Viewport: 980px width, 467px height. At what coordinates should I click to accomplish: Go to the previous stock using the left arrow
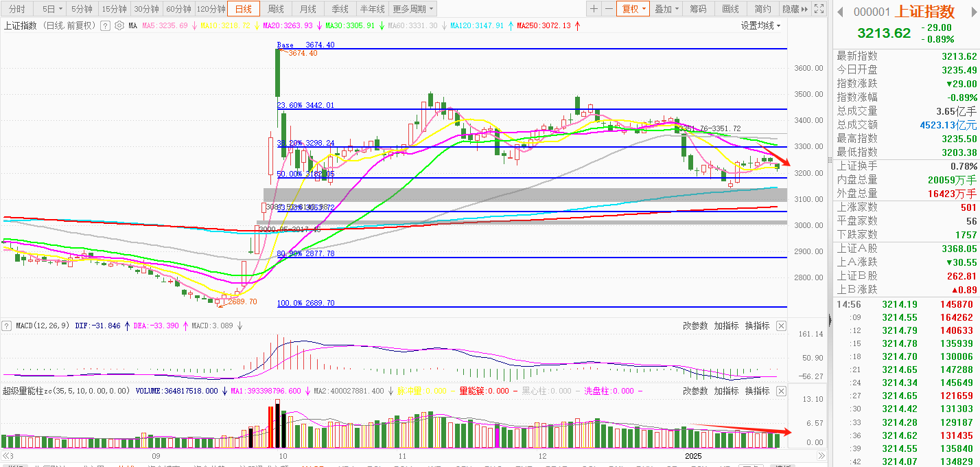[x=841, y=12]
